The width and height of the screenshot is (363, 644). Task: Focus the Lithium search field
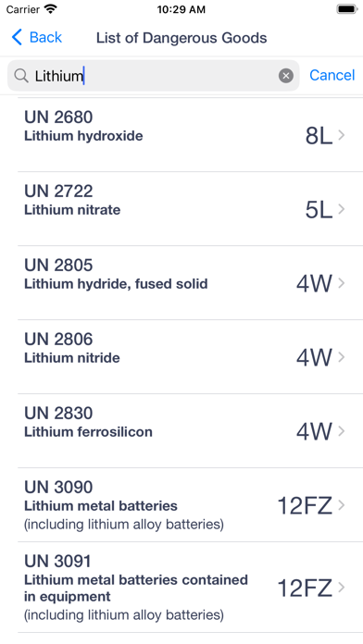point(154,76)
